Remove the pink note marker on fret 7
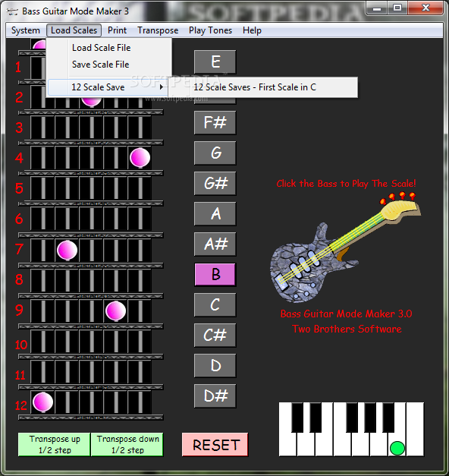 67,250
